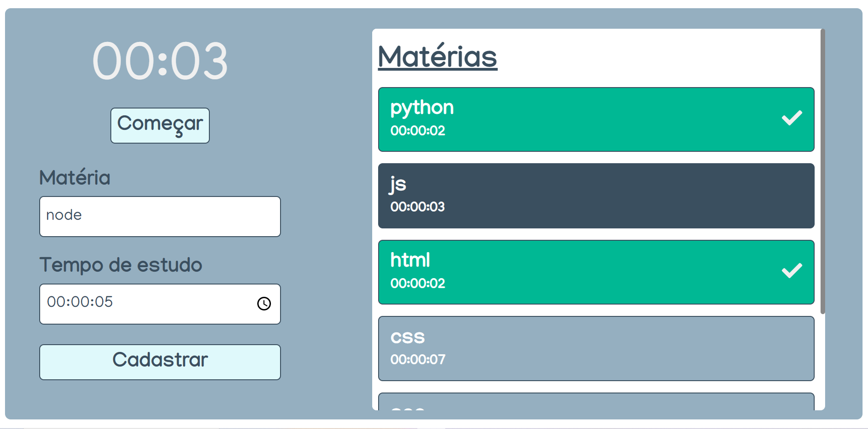Image resolution: width=868 pixels, height=429 pixels.
Task: Click the checkmark icon on python card
Action: tap(792, 118)
